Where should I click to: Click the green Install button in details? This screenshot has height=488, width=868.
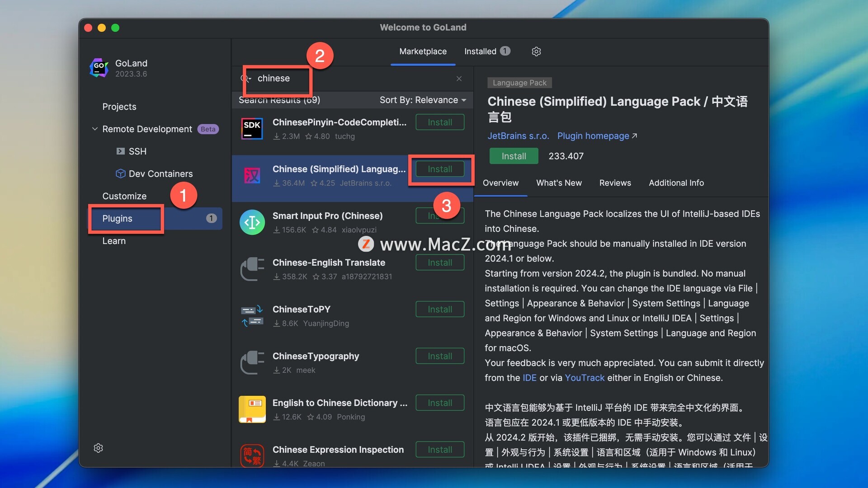514,156
